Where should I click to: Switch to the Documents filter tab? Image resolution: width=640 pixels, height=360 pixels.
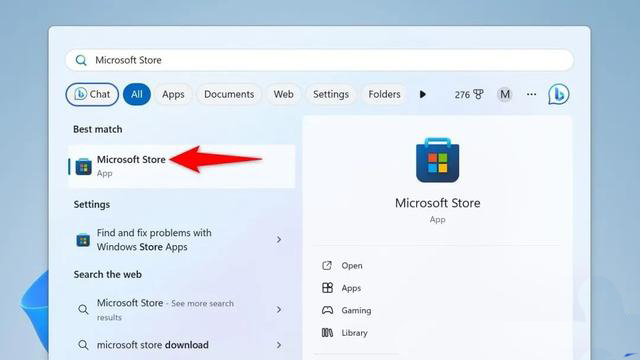coord(229,94)
